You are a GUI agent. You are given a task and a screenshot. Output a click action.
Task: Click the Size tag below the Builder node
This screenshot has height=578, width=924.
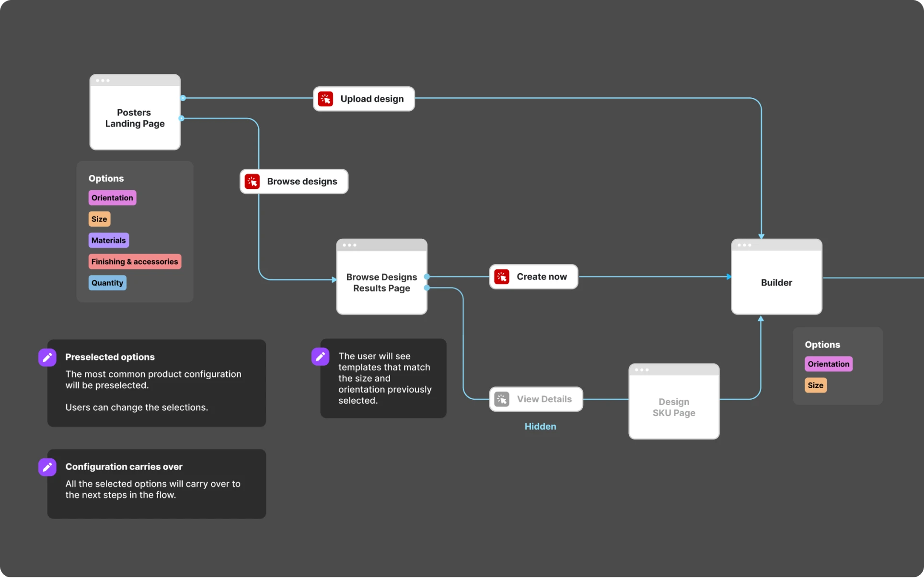point(815,385)
